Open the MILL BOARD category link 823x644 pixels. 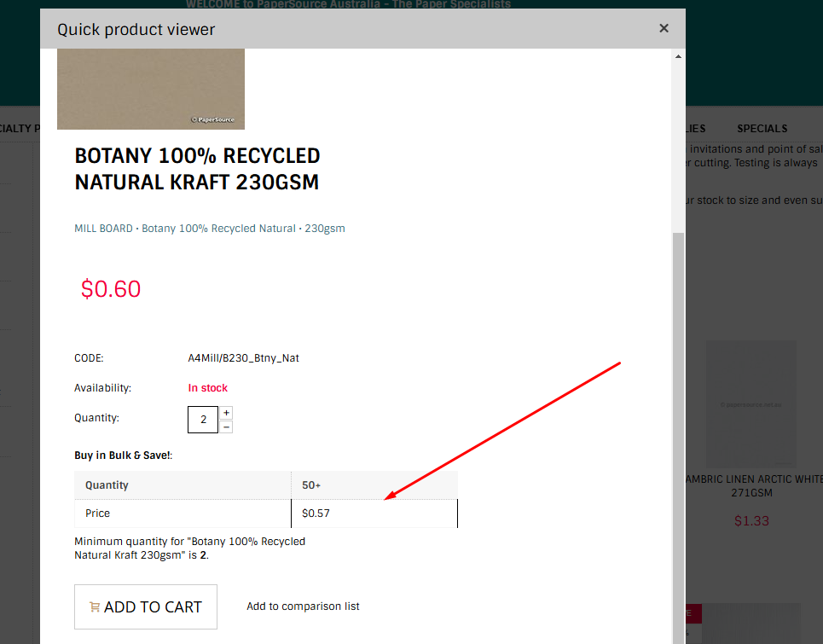pyautogui.click(x=103, y=229)
